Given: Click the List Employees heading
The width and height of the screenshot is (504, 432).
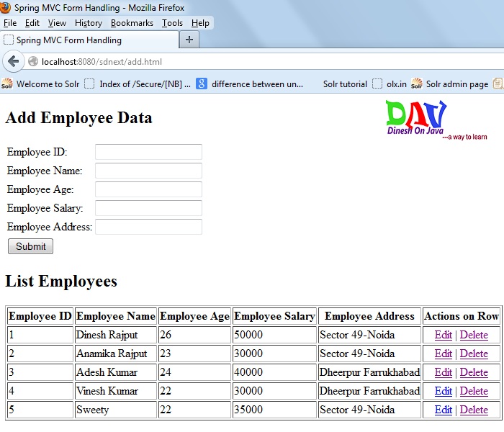Looking at the screenshot, I should click(x=61, y=281).
